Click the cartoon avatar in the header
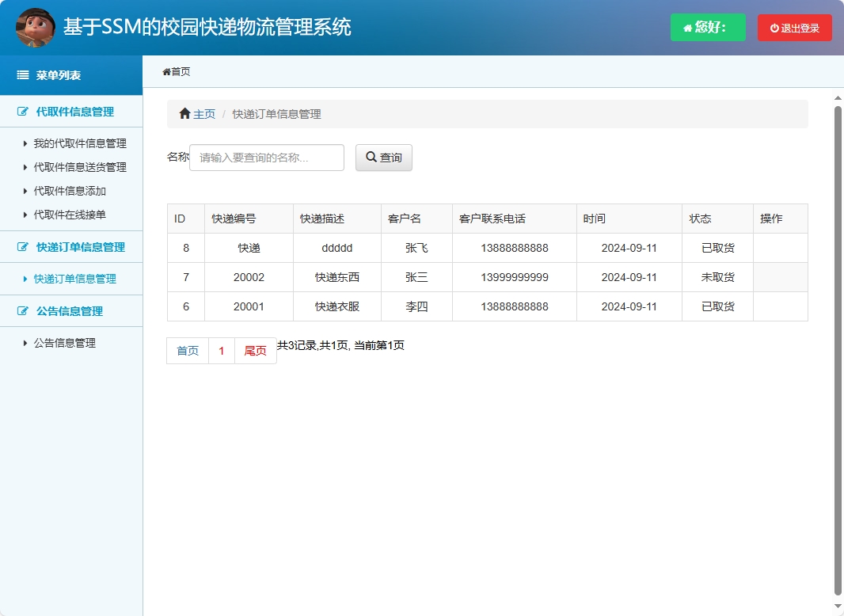This screenshot has height=616, width=844. (35, 27)
